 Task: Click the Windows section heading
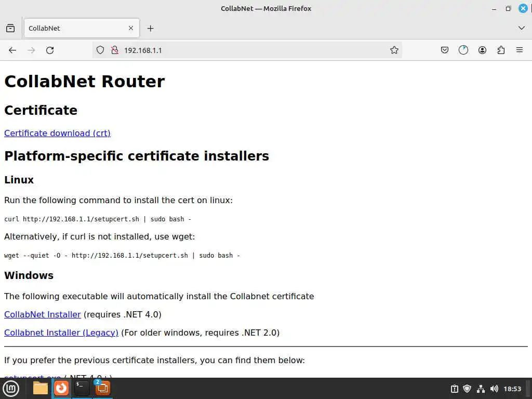click(29, 275)
